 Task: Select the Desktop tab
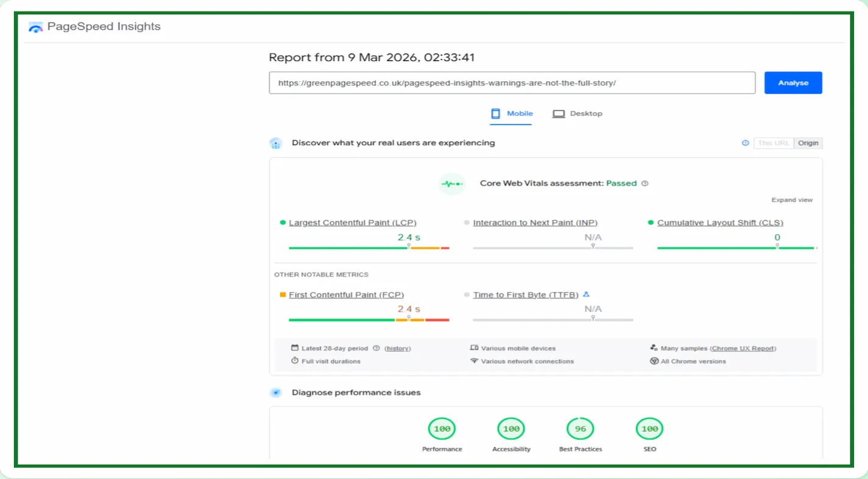coord(577,114)
